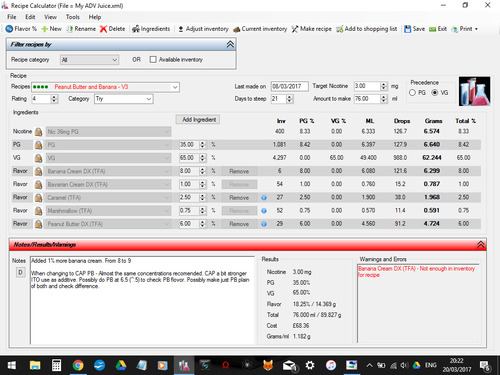Click the Add Ingredient button

[198, 120]
